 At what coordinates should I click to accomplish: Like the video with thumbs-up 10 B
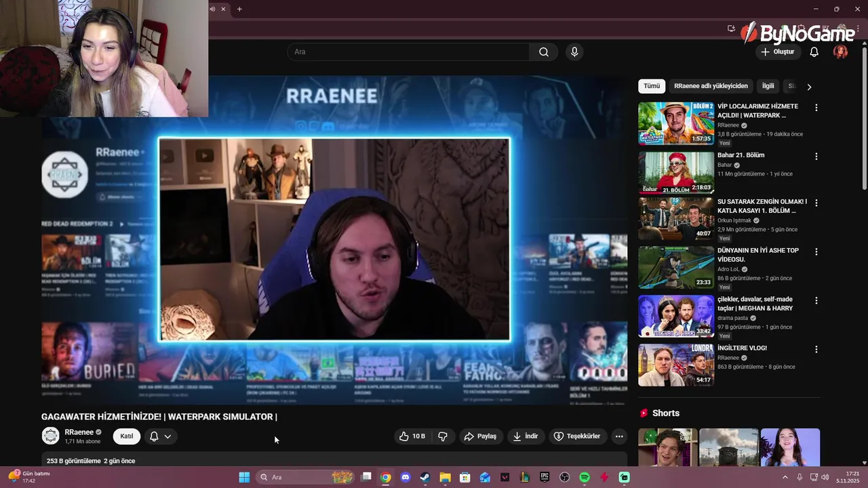coord(412,436)
